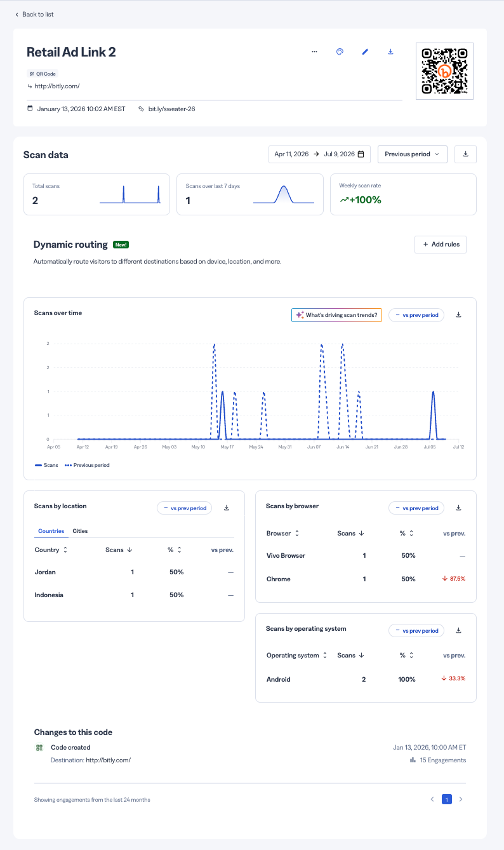
Task: Download Scans by browser data
Action: (459, 508)
